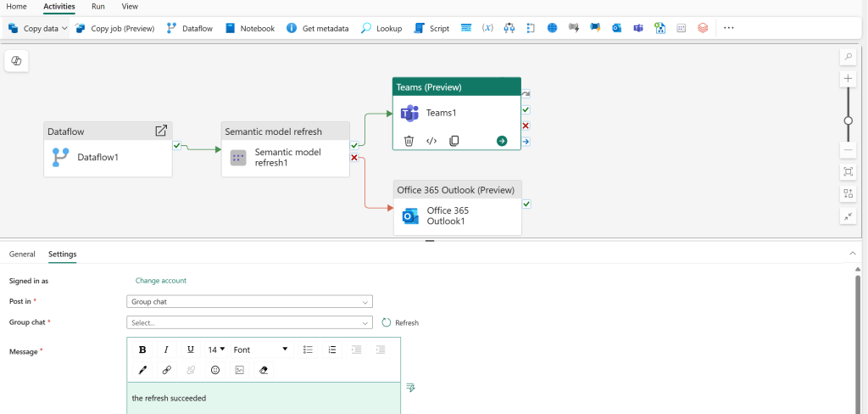Toggle bold formatting in the message editor
Screen dimensions: 868x414
142,350
